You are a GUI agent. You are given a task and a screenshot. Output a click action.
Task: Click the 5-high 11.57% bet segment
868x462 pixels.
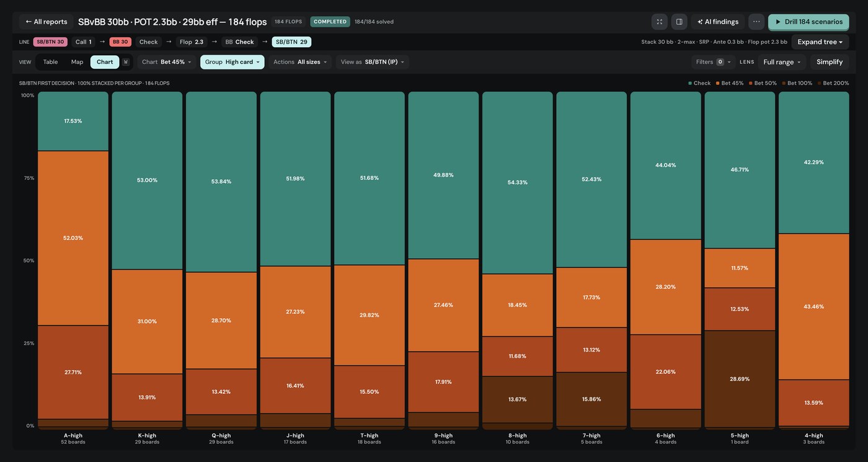[740, 269]
